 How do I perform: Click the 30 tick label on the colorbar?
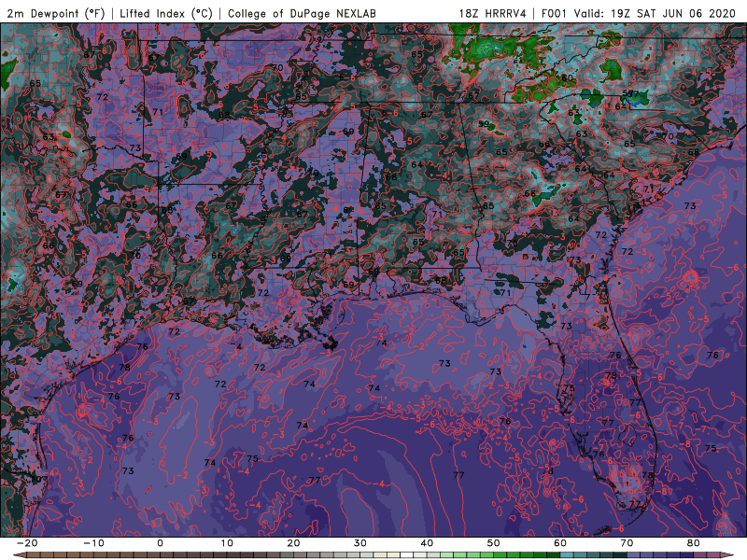[x=360, y=543]
